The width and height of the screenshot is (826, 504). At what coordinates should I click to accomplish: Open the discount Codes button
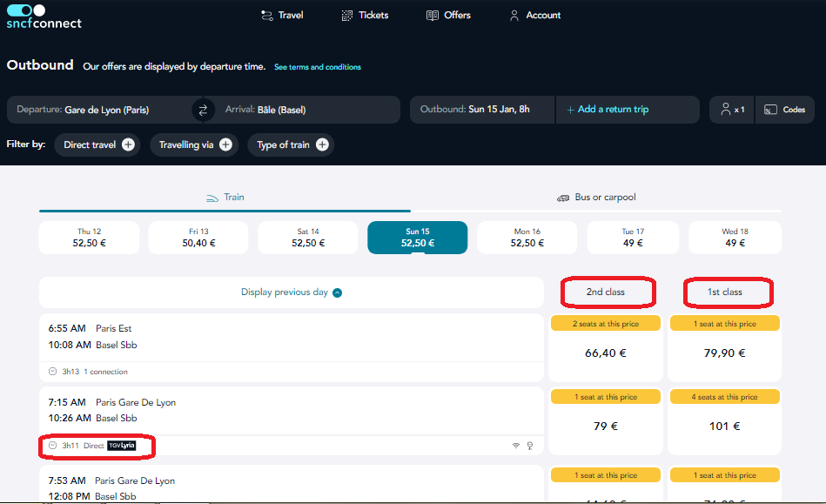pyautogui.click(x=785, y=110)
